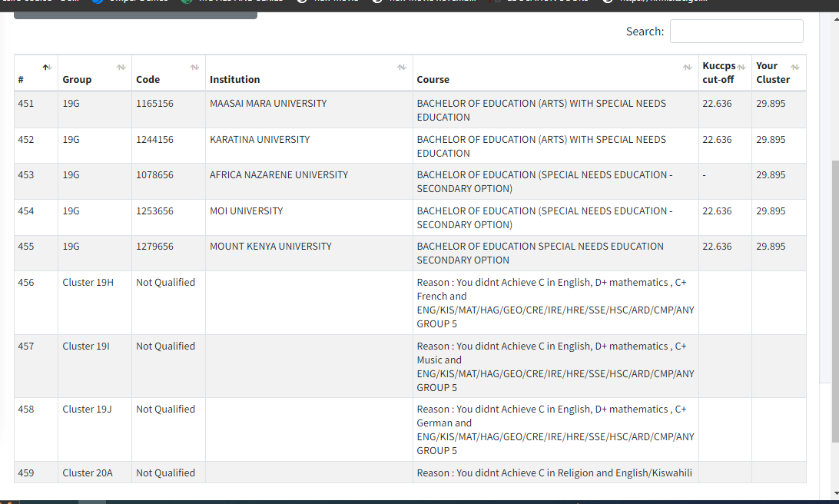839x504 pixels.
Task: Click sort arrows in Code column header
Action: tap(194, 68)
